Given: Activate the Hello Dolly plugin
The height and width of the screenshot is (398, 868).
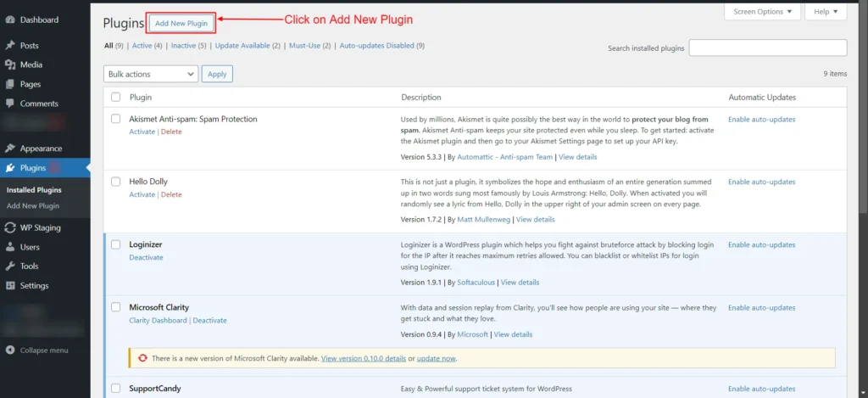Looking at the screenshot, I should coord(142,194).
